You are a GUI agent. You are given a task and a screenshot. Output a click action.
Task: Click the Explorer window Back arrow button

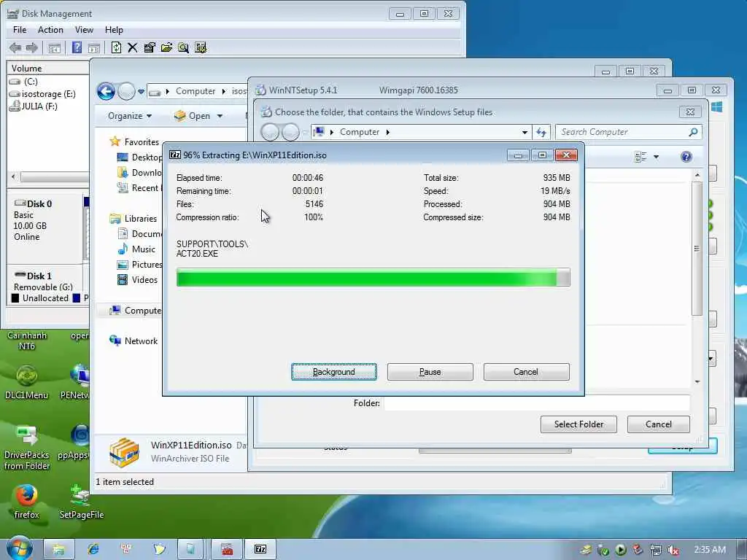[106, 91]
